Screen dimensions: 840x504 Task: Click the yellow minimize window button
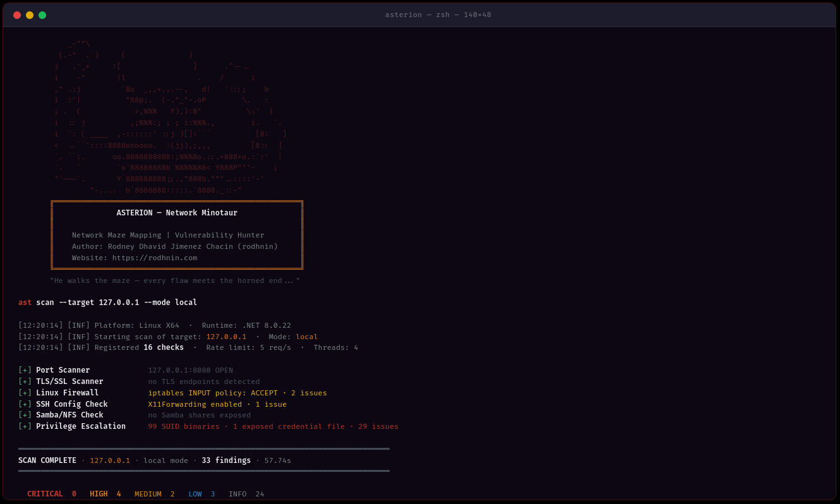(30, 15)
